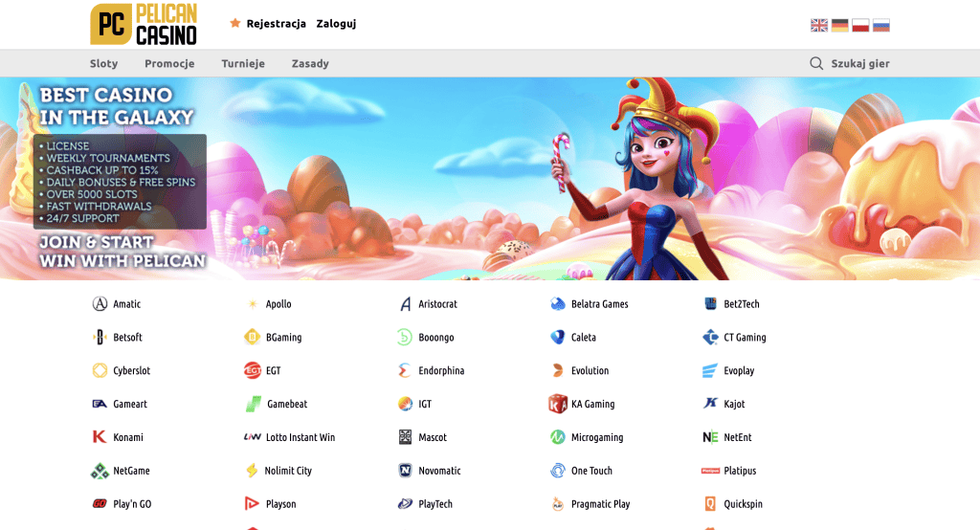Open the Kajot provider link

click(724, 404)
